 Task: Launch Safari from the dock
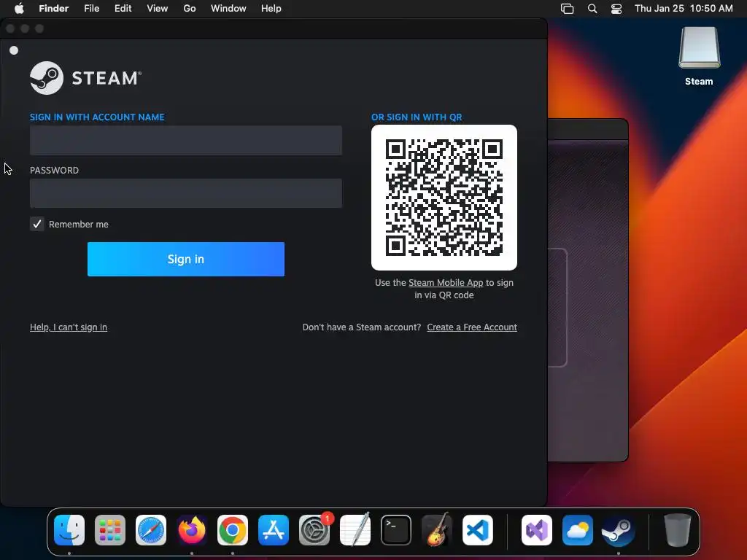coord(151,530)
